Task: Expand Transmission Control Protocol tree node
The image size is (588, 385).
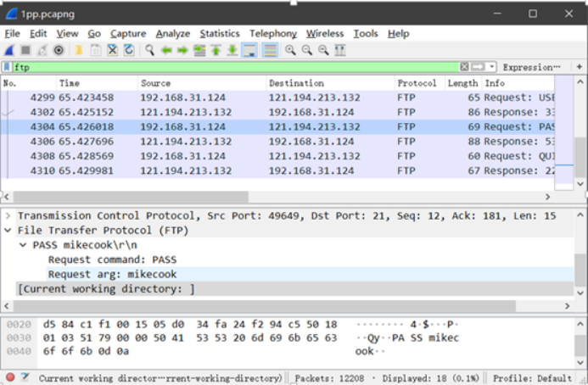Action: (x=8, y=215)
